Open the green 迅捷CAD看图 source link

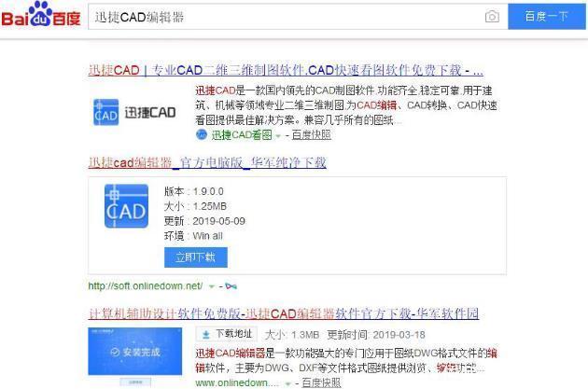pyautogui.click(x=242, y=135)
